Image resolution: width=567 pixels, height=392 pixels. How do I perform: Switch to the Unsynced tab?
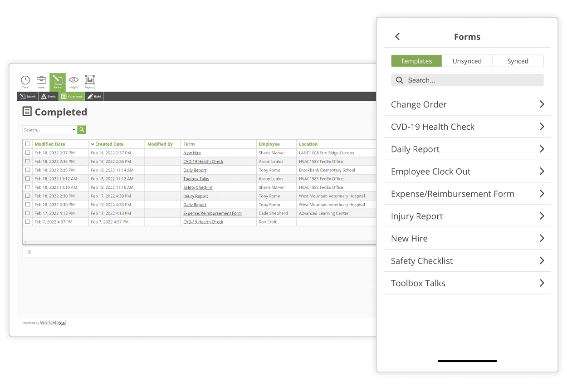click(x=467, y=61)
